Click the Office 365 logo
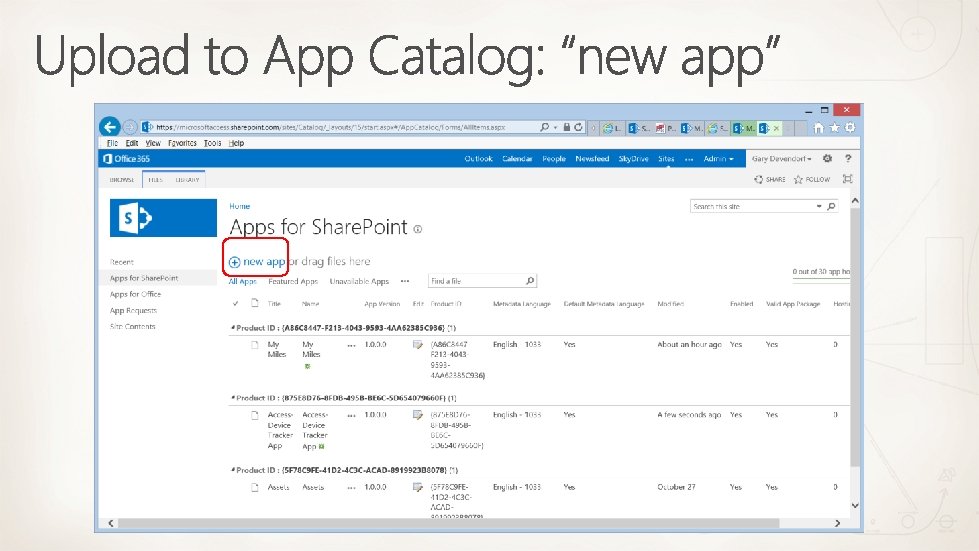Image resolution: width=979 pixels, height=551 pixels. click(x=127, y=158)
